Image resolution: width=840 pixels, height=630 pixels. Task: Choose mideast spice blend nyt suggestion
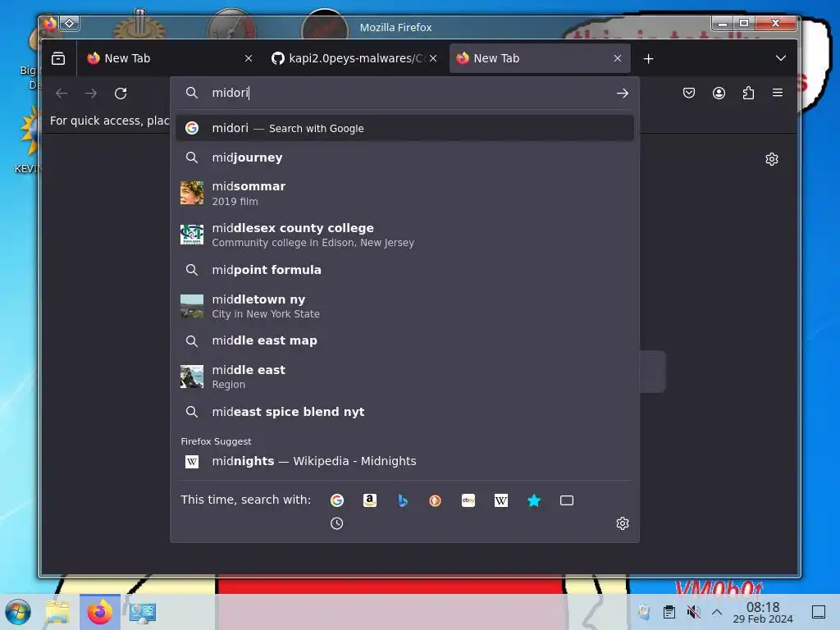(404, 412)
